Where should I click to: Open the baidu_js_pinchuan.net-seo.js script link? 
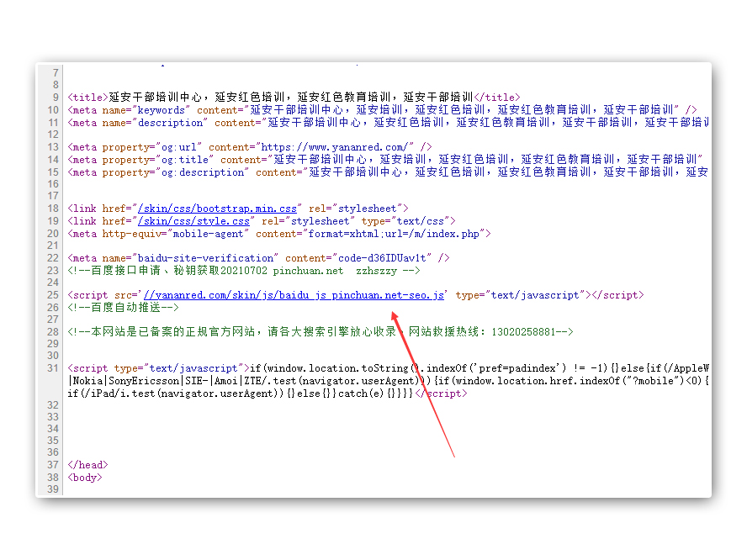point(294,295)
